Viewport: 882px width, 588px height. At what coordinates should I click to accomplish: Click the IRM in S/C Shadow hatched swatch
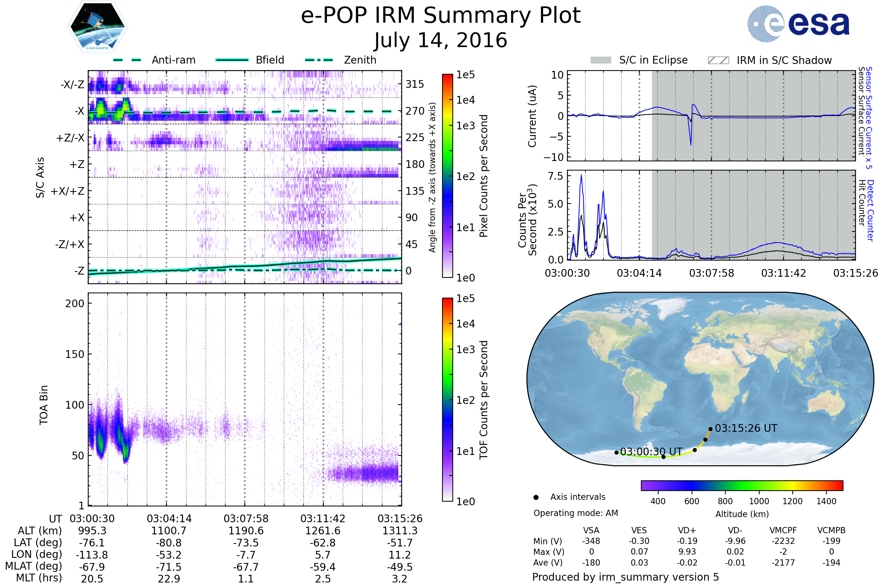[718, 60]
